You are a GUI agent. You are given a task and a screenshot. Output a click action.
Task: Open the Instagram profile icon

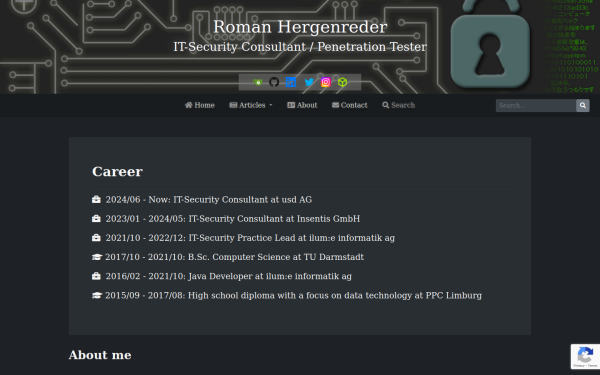(x=326, y=82)
